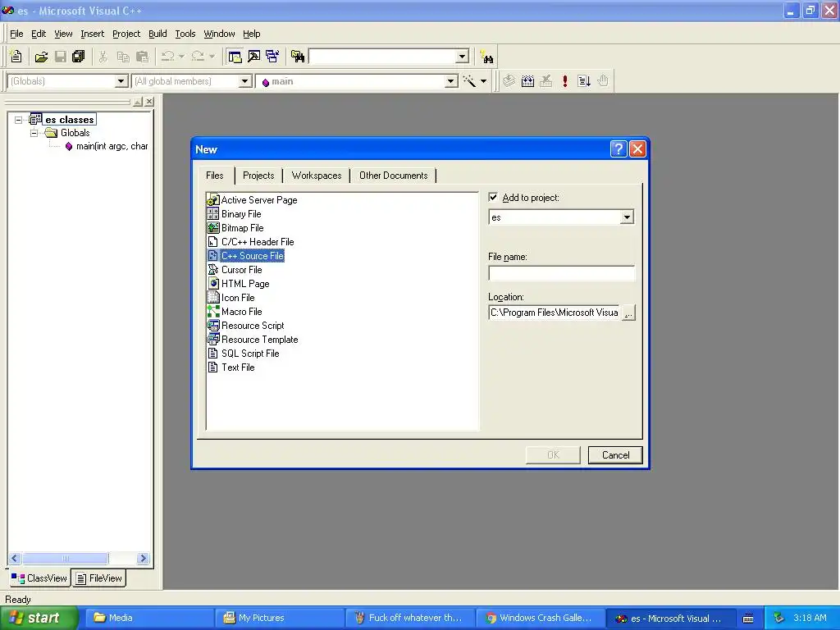The image size is (840, 630).
Task: Click the Stop Build toolbar icon
Action: point(546,81)
